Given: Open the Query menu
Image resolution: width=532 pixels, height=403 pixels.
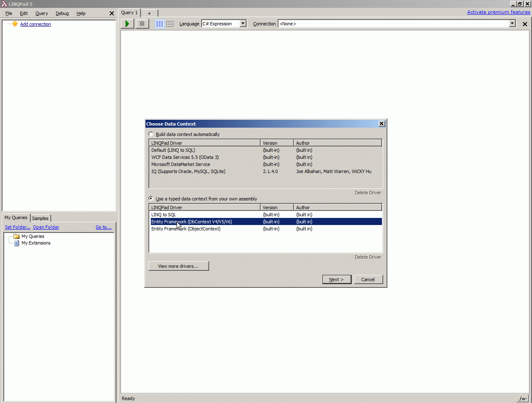Looking at the screenshot, I should (x=42, y=13).
